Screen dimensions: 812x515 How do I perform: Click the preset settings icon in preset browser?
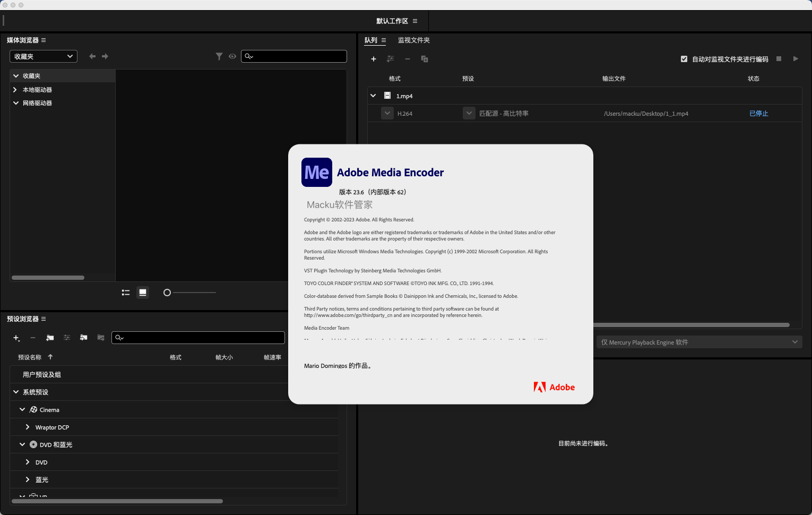pos(67,338)
